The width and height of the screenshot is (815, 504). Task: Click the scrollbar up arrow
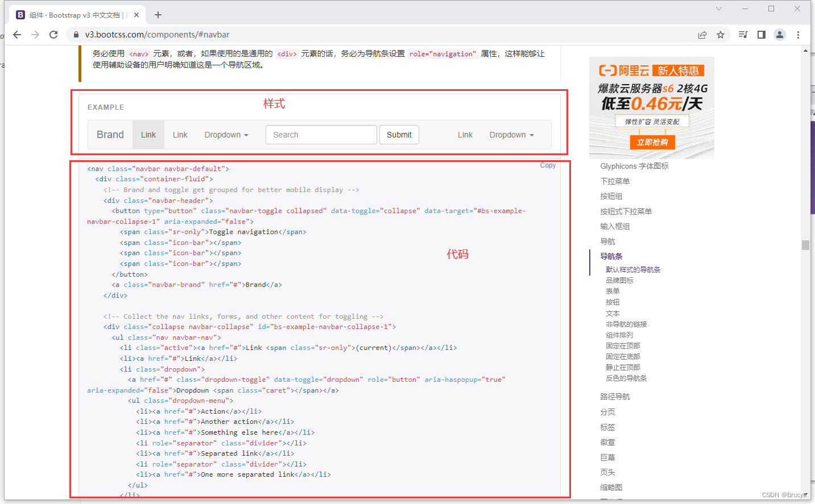pos(805,51)
